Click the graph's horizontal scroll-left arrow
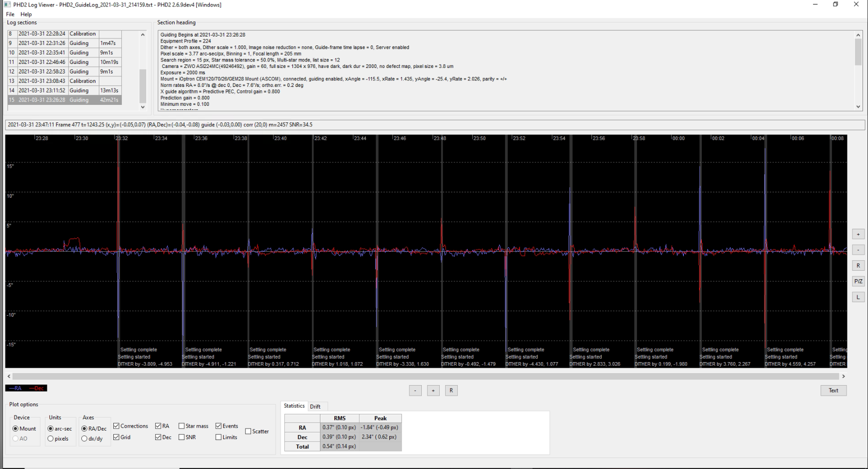 coord(8,376)
